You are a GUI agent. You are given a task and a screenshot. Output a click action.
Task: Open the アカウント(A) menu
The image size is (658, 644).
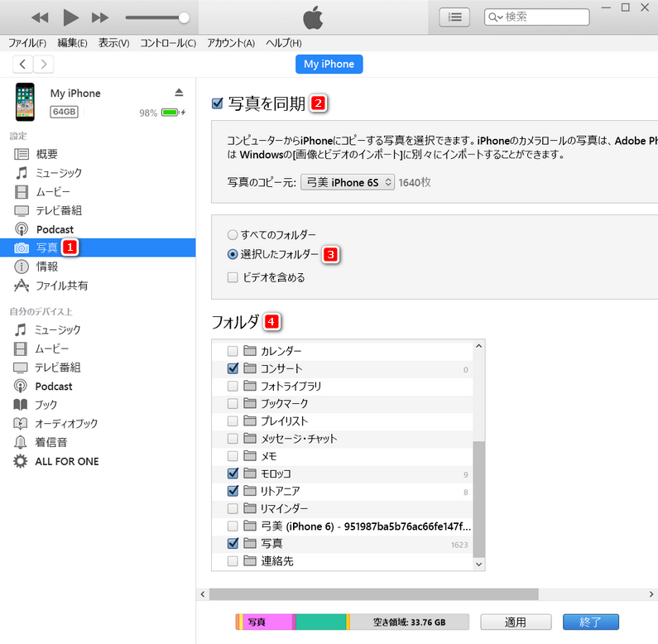[231, 43]
